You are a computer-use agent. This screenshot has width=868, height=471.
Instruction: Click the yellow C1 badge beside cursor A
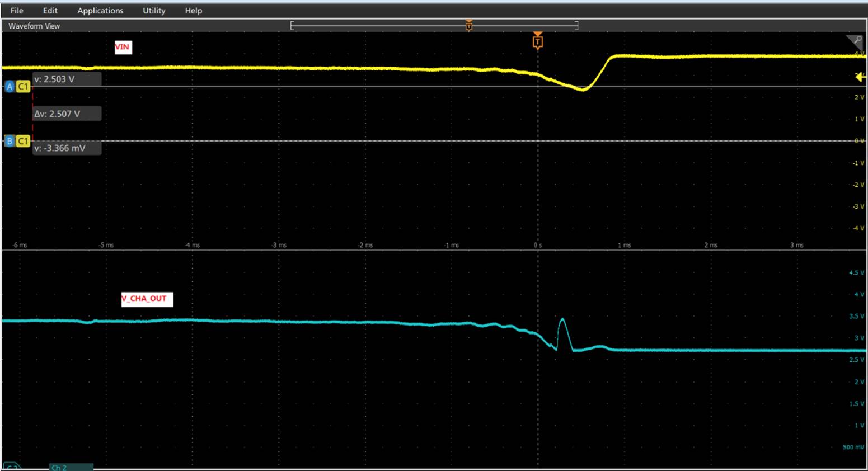click(x=23, y=87)
